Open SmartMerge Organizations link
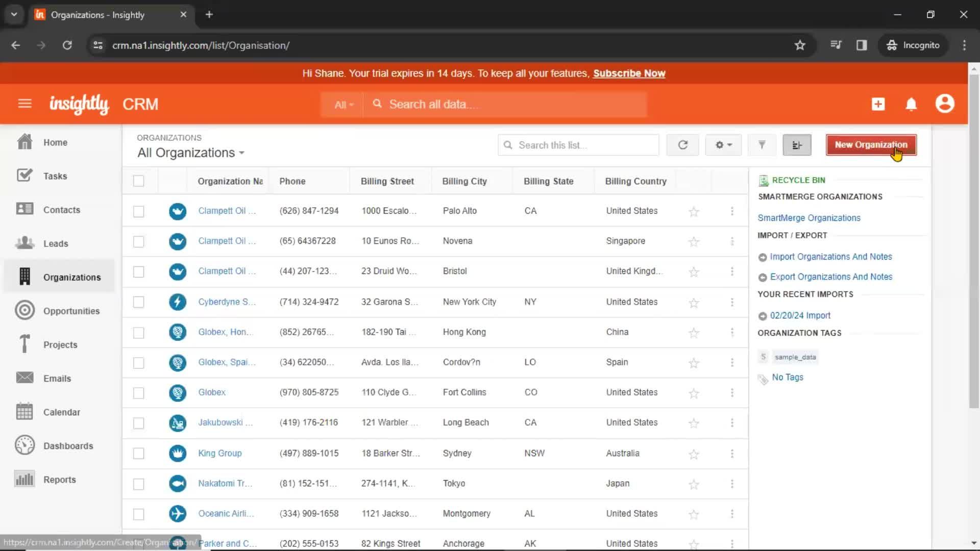 (808, 218)
